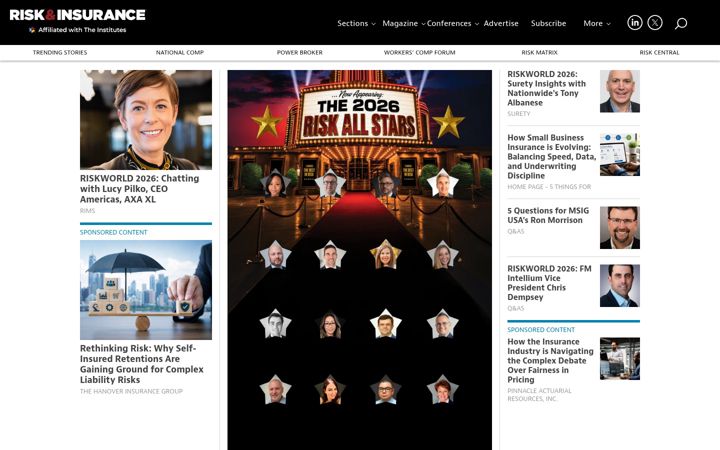
Task: Go to Workers' Comp Forum section
Action: [419, 52]
